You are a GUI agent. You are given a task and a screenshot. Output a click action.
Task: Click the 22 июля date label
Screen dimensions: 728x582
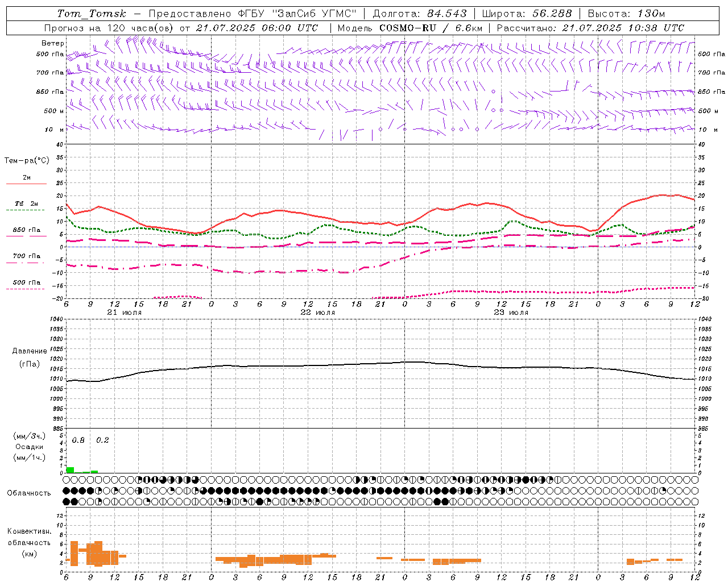[x=317, y=313]
